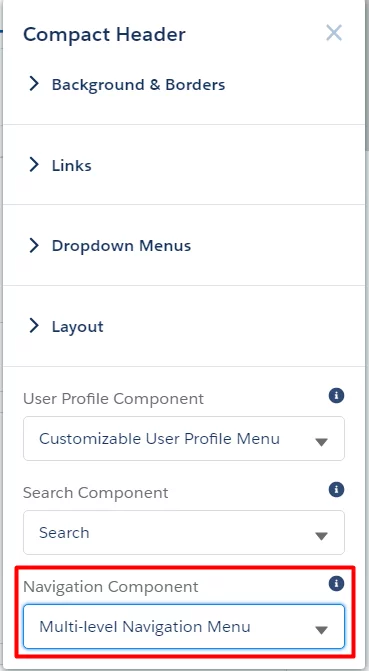Expand Dropdown Menus with its chevron arrow
The image size is (369, 671).
(x=34, y=245)
